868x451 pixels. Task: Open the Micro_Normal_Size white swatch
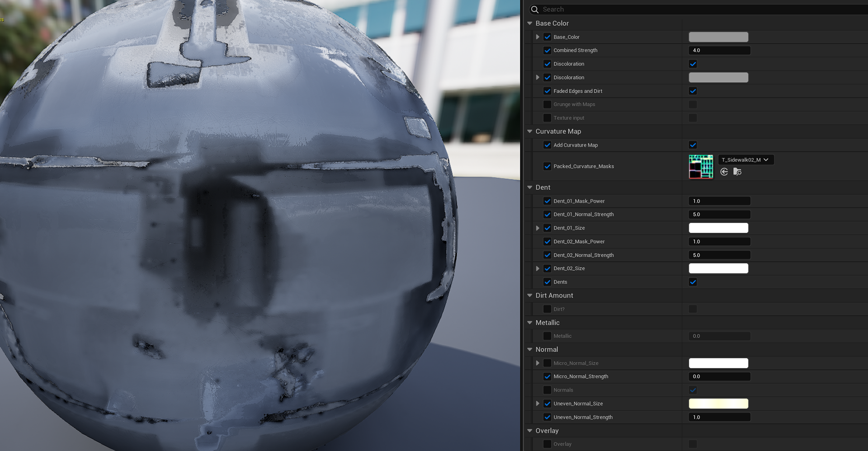[718, 363]
